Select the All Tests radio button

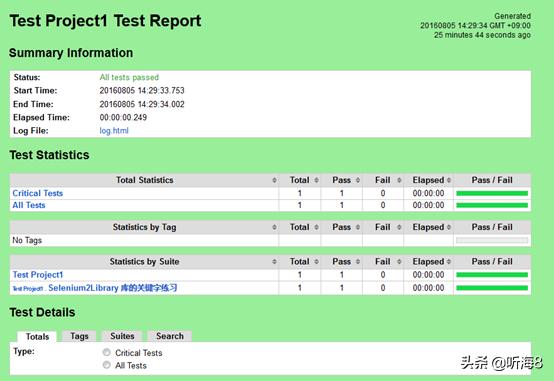[106, 365]
